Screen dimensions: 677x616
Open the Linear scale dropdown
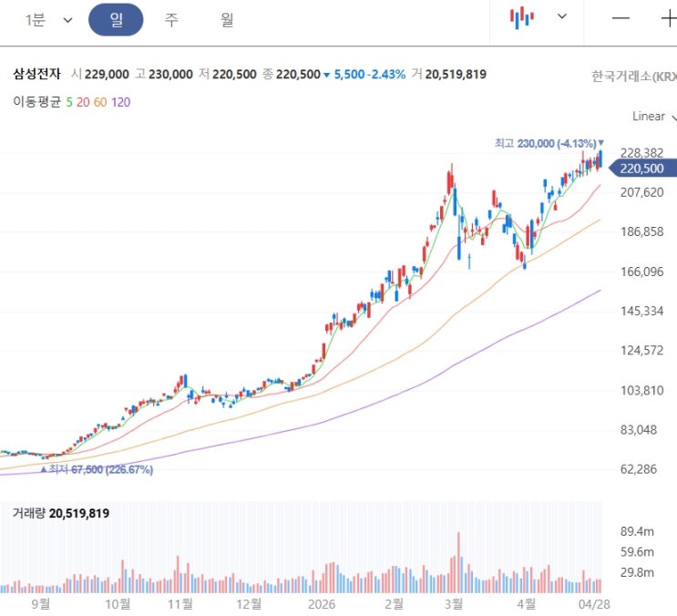pos(653,116)
